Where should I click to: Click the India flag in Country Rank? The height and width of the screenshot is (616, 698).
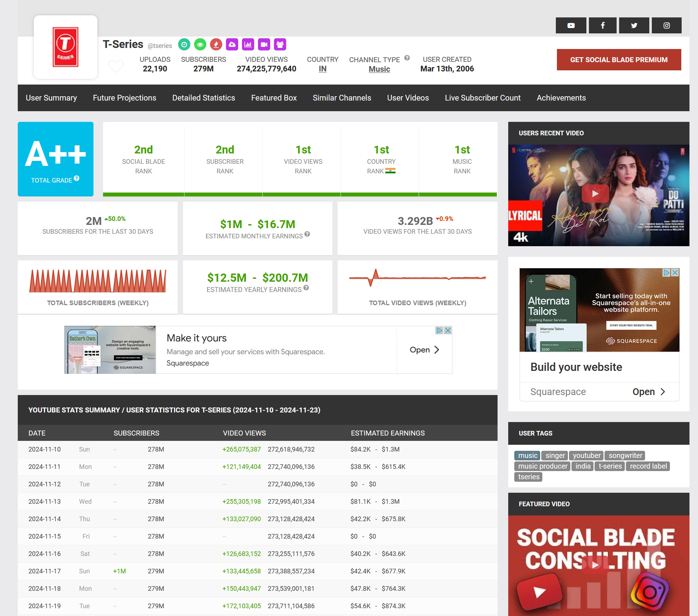coord(390,171)
